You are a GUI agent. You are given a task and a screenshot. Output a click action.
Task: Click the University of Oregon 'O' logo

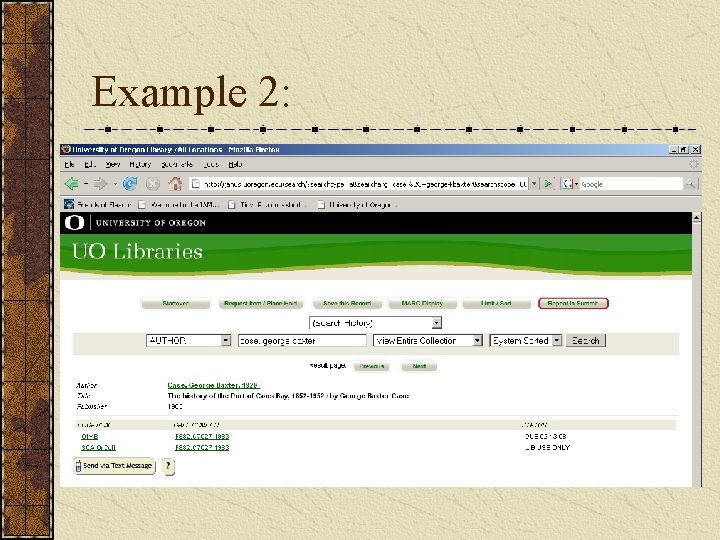click(x=74, y=223)
